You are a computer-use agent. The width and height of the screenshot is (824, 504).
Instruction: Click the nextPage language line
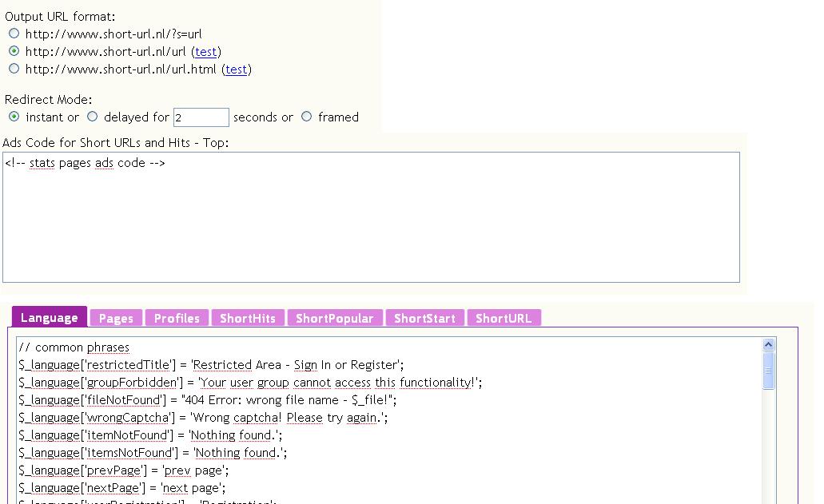122,488
